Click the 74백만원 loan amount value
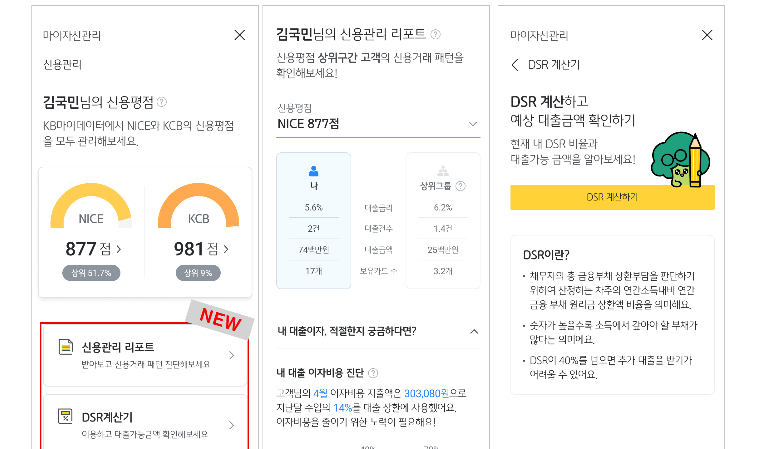The width and height of the screenshot is (760, 449). (314, 250)
